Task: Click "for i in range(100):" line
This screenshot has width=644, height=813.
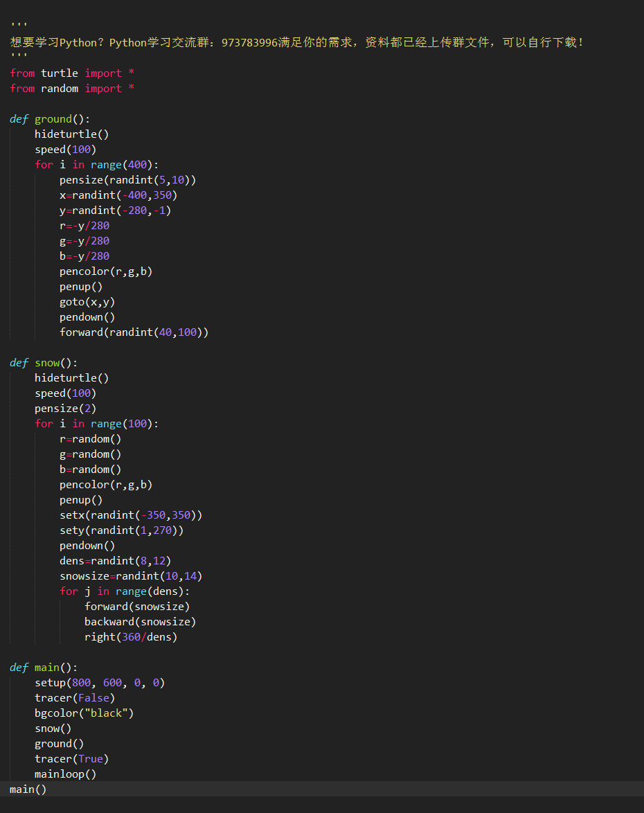Action: 96,424
